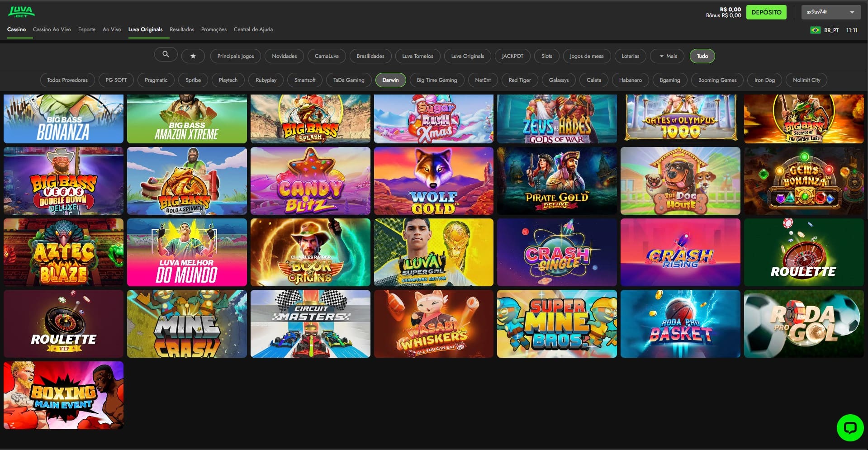Play Crash Rising
868x450 pixels.
click(x=680, y=252)
